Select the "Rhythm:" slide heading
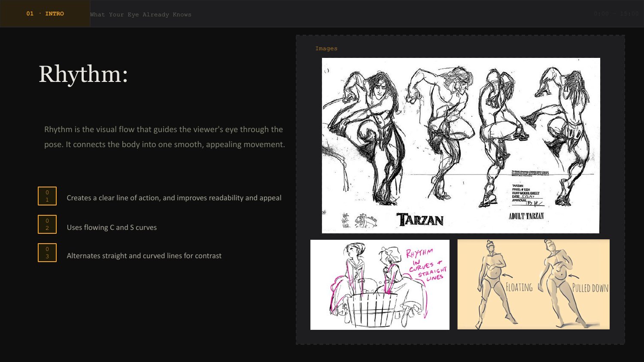This screenshot has width=644, height=362. tap(83, 74)
